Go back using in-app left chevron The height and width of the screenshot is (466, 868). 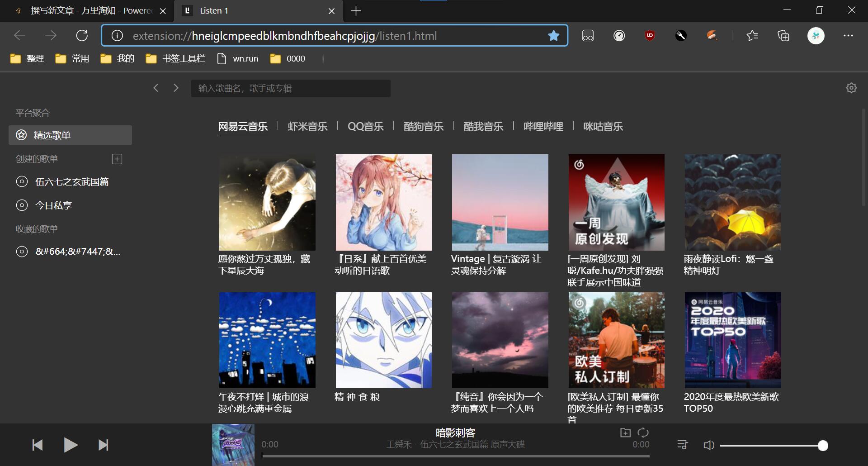click(156, 88)
